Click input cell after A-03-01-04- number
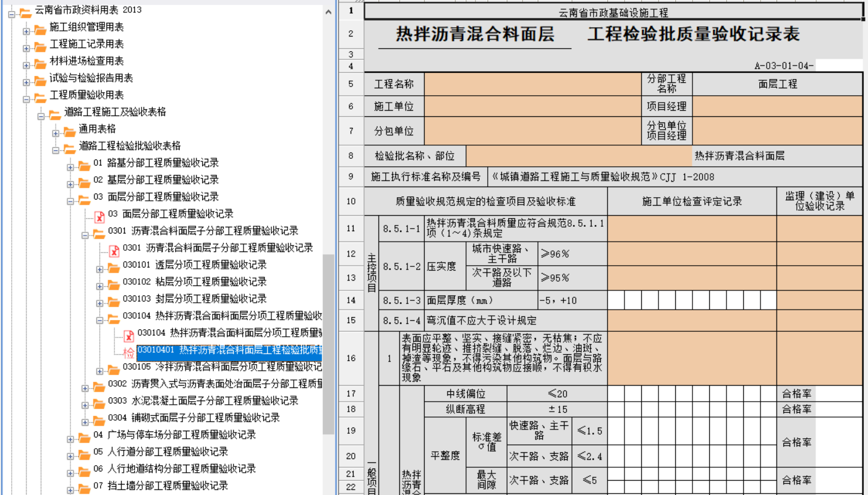This screenshot has width=868, height=495. pos(838,66)
